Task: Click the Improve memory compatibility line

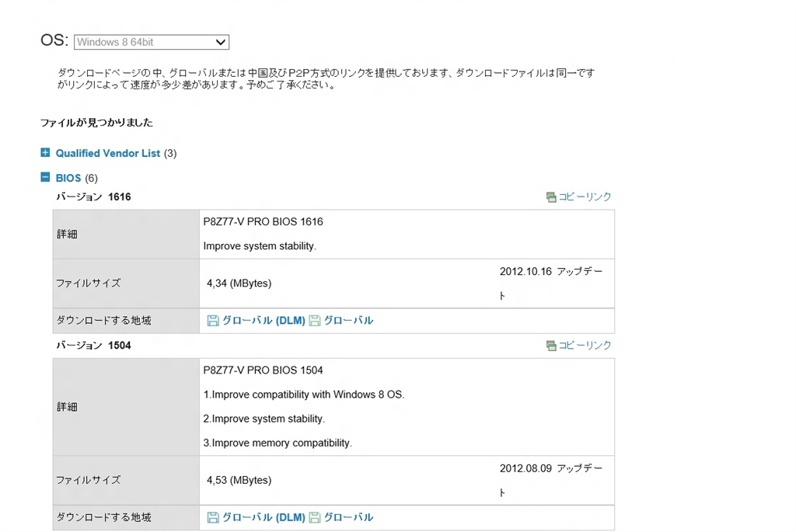Action: click(278, 443)
